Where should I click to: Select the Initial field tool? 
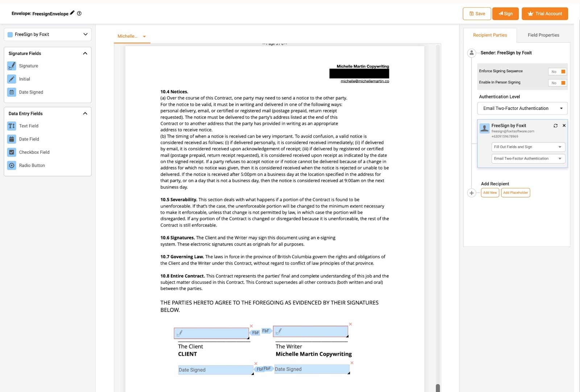[25, 79]
